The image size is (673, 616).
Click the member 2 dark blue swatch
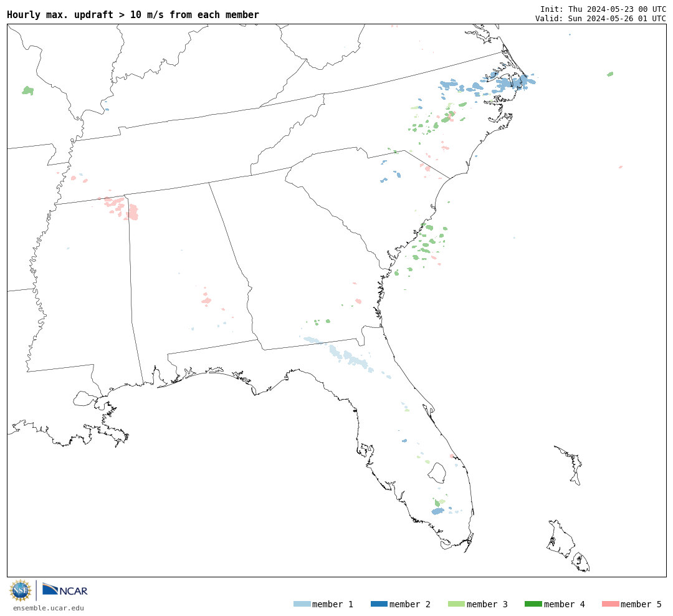tap(379, 604)
